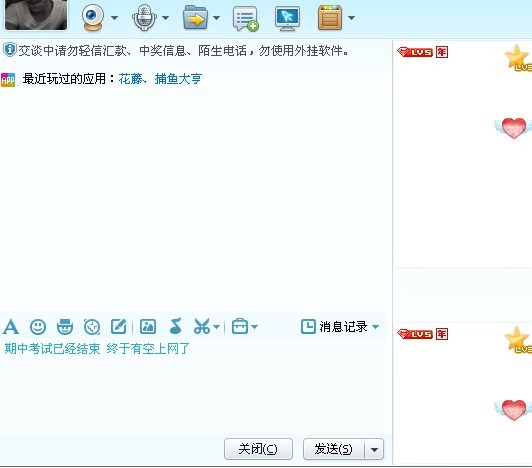Viewport: 532px width, 468px height.
Task: Click the lower red 年 badge
Action: click(x=442, y=334)
